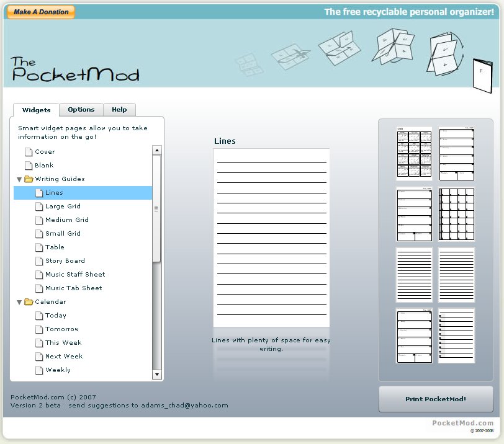This screenshot has width=504, height=444.
Task: Click the widget list scroll up arrow
Action: point(157,150)
